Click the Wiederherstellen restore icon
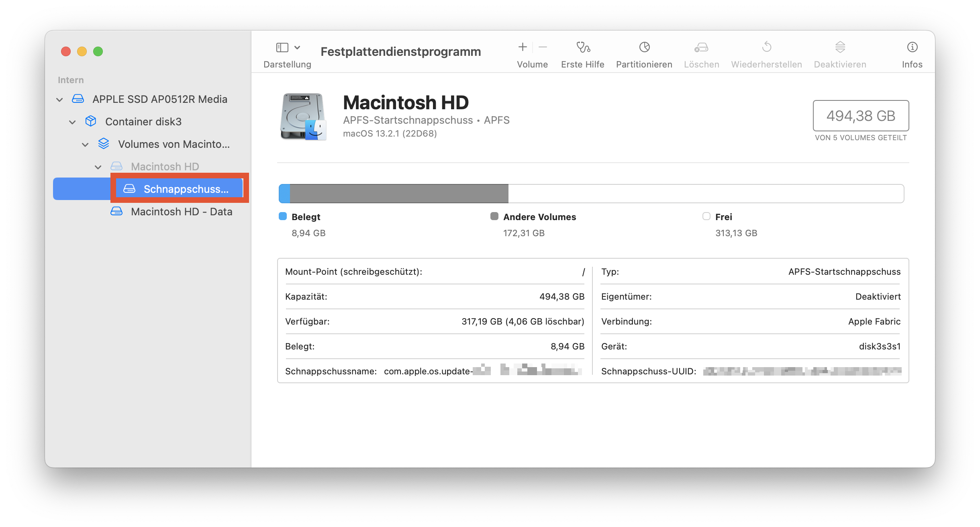The height and width of the screenshot is (527, 980). coord(766,47)
